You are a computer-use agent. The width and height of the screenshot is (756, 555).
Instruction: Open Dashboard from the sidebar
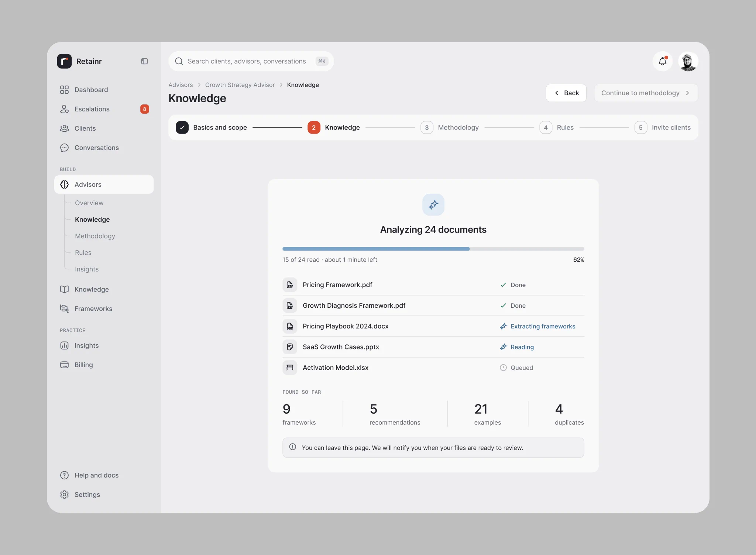pos(104,90)
